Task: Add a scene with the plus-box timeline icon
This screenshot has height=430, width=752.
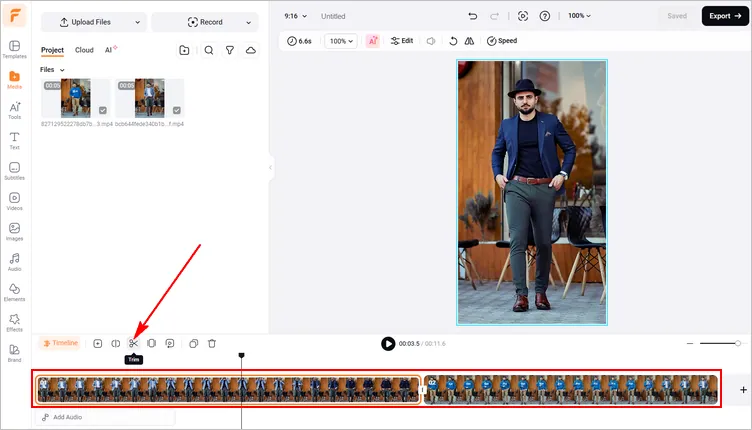Action: click(x=97, y=343)
